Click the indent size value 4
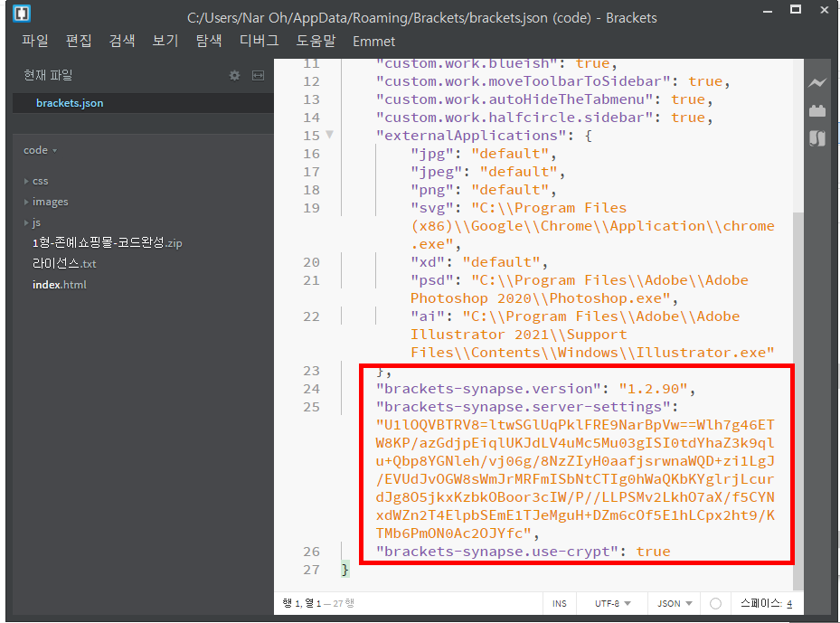The width and height of the screenshot is (840, 623). point(789,604)
